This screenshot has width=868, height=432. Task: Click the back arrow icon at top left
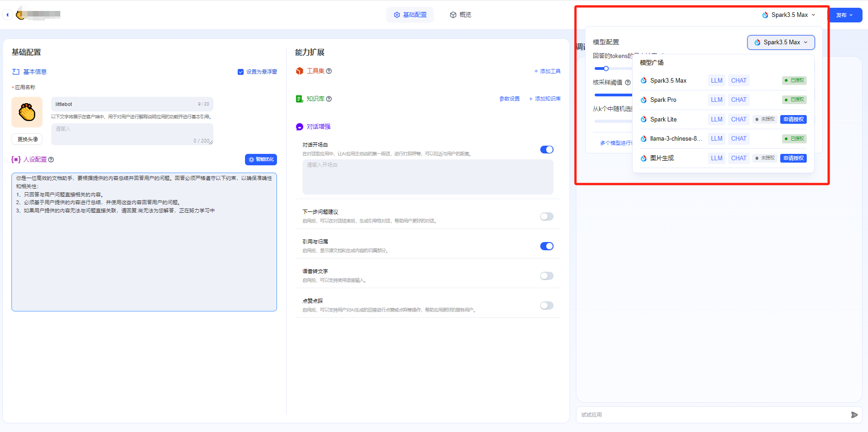point(7,15)
